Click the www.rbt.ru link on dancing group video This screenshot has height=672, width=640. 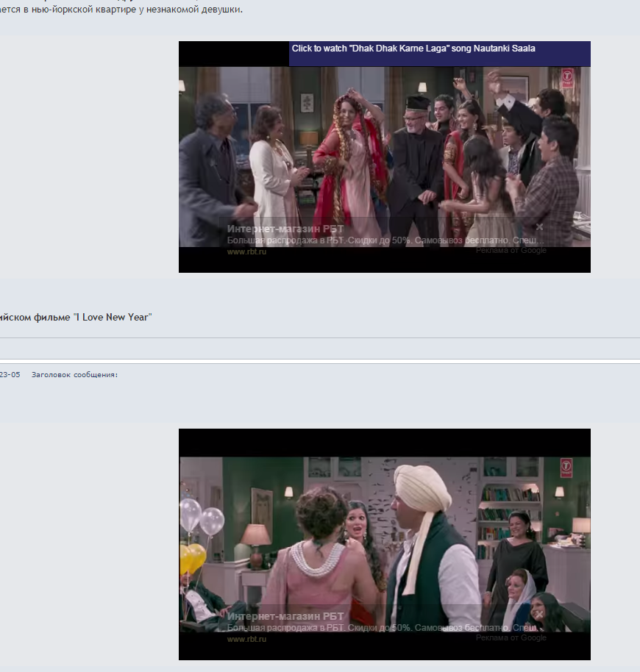pyautogui.click(x=246, y=251)
